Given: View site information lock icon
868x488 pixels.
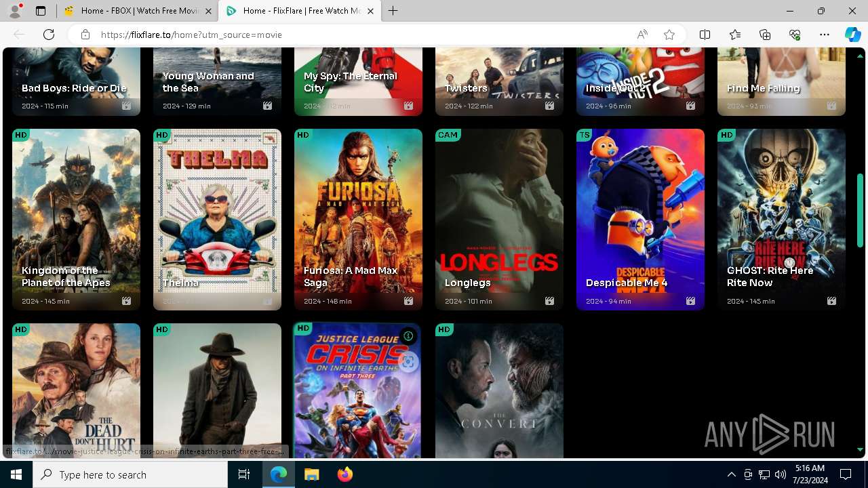Looking at the screenshot, I should [85, 35].
